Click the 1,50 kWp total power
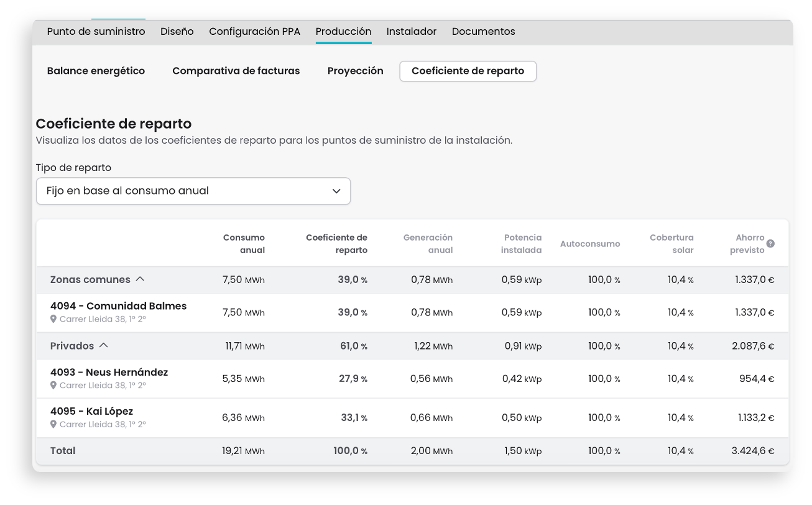 522,451
